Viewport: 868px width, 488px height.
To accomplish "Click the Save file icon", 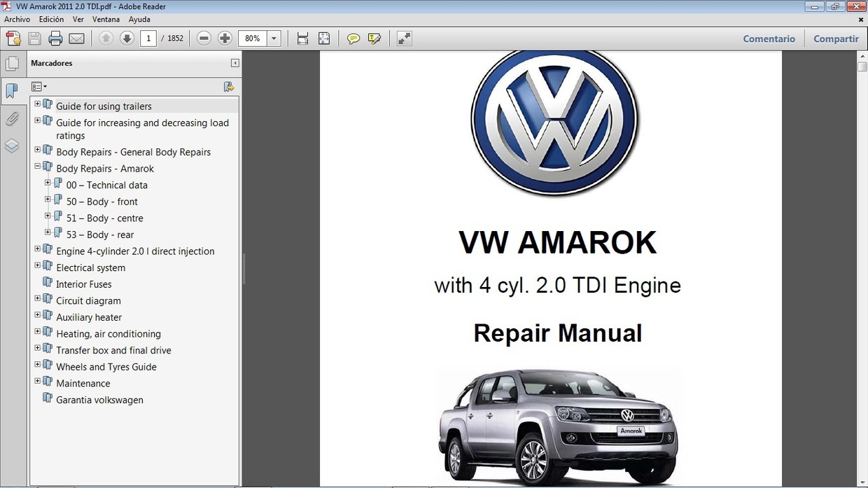I will (34, 39).
